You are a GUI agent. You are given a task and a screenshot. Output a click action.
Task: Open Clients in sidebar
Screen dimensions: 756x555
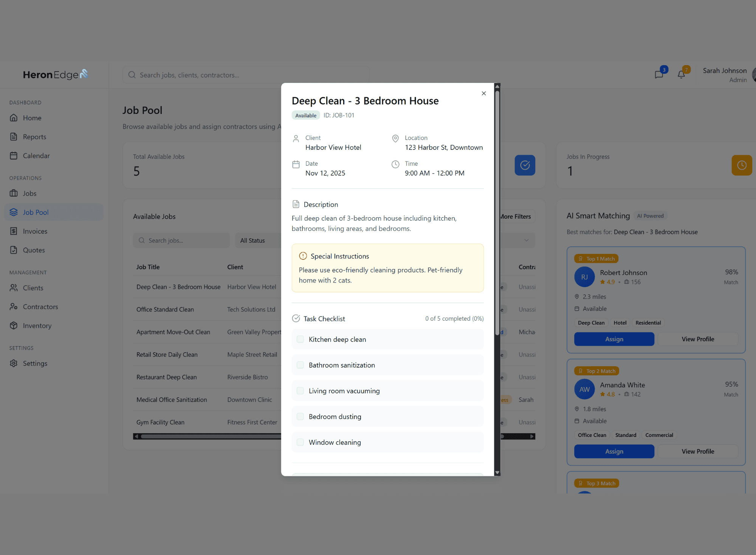[x=54, y=288]
